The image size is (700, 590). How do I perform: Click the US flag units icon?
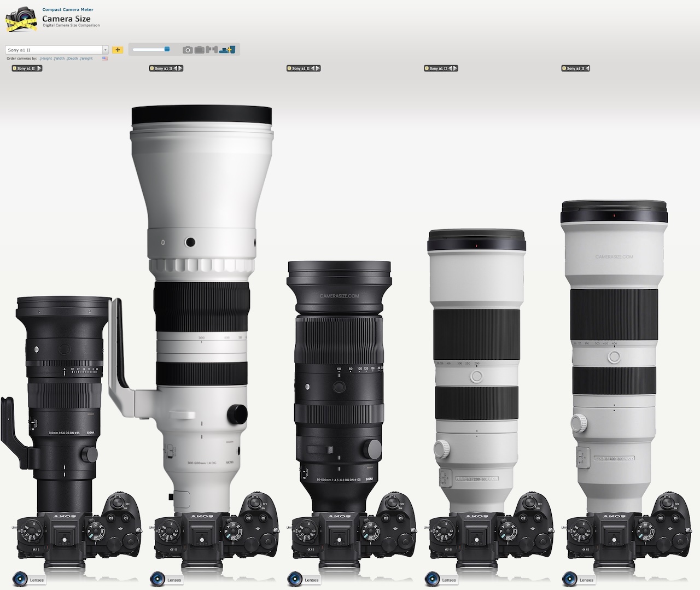click(x=105, y=59)
